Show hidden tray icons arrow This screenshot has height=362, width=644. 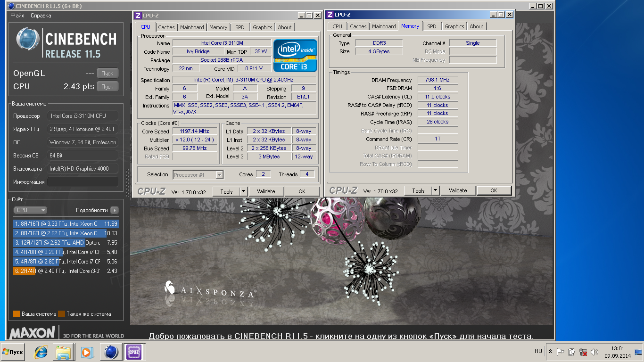pyautogui.click(x=550, y=352)
